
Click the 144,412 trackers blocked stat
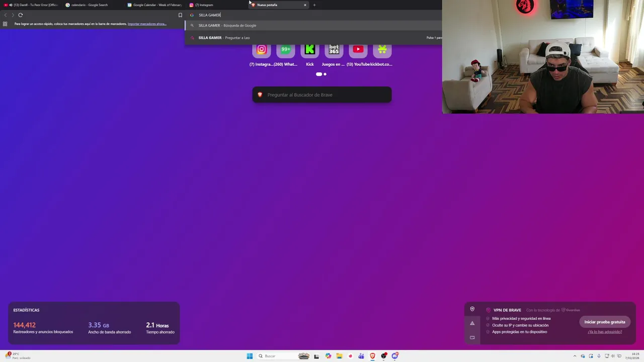43,328
